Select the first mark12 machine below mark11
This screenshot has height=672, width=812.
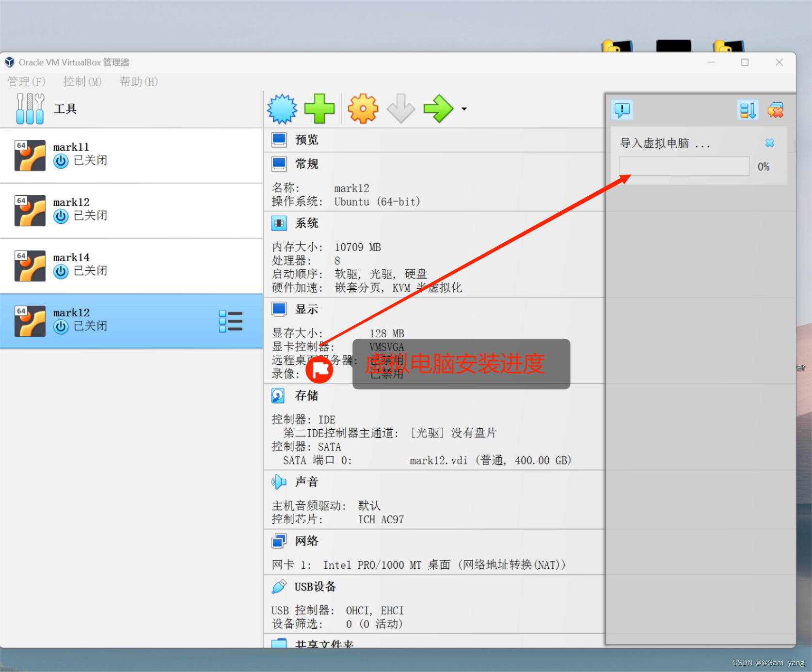[x=131, y=211]
